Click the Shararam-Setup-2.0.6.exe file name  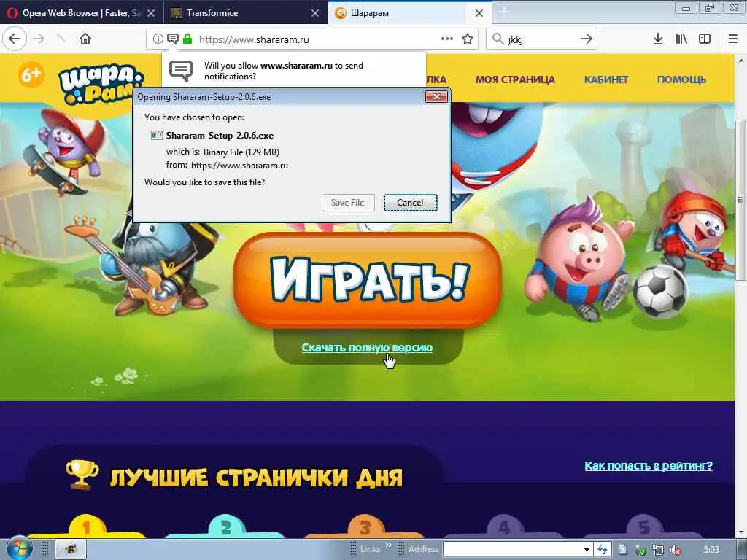(220, 135)
